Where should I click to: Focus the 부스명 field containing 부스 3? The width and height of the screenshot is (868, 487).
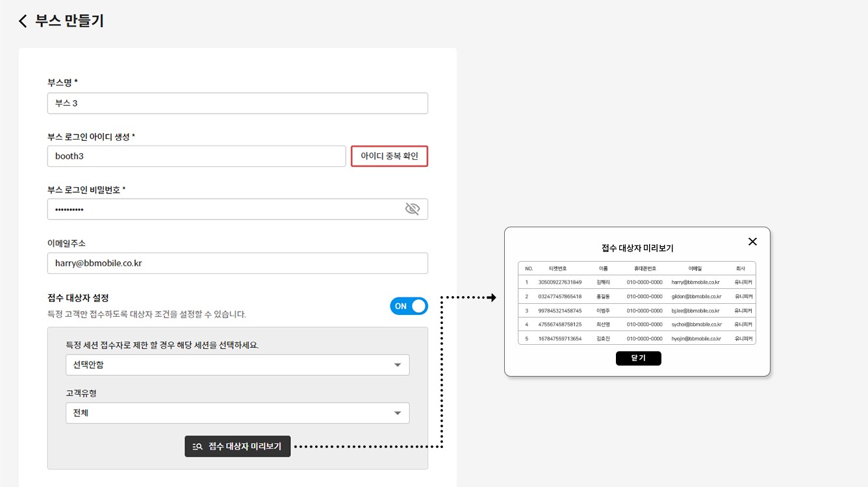point(237,103)
